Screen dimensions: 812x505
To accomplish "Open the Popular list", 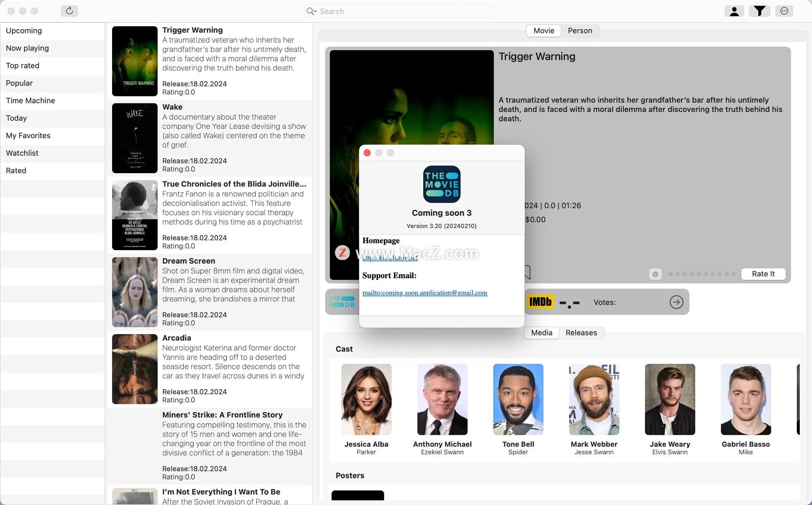I will [52, 83].
